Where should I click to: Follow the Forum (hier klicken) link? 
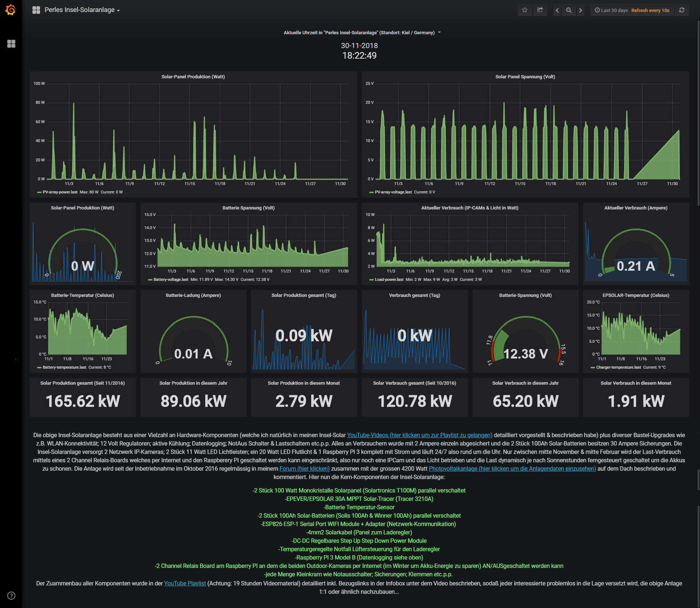pyautogui.click(x=304, y=468)
